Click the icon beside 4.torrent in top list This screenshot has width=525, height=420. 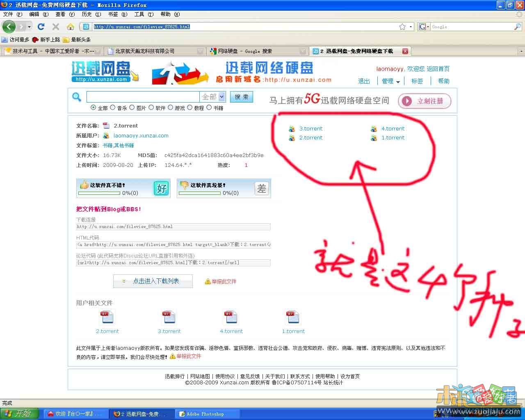374,129
